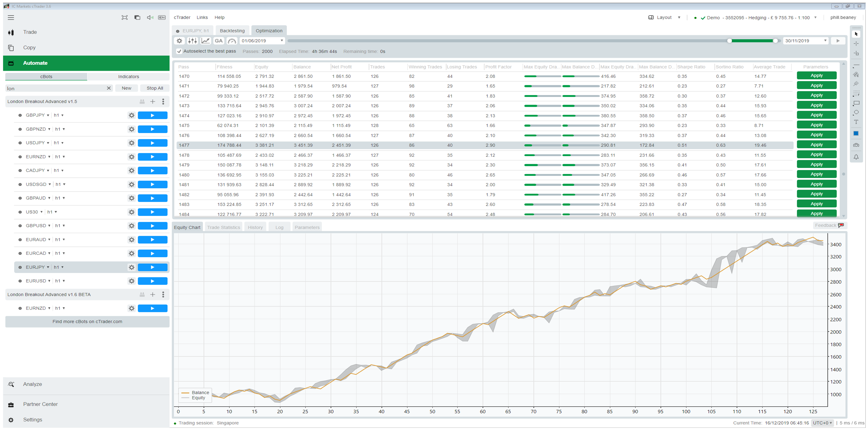Image resolution: width=868 pixels, height=430 pixels.
Task: Apply parameters for pass 1477
Action: [x=817, y=144]
